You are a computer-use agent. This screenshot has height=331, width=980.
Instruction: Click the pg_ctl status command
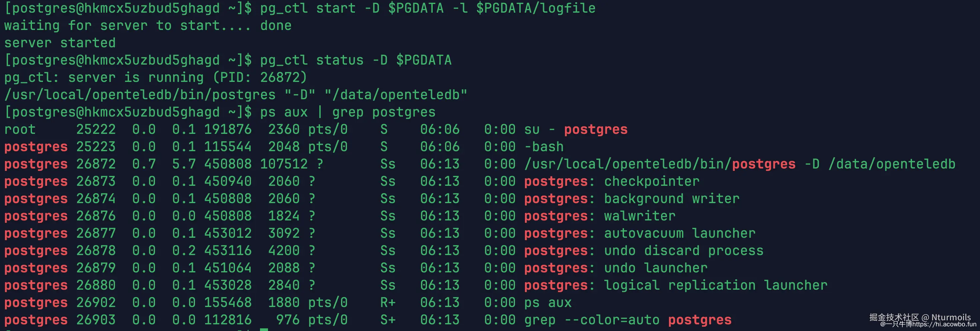(x=356, y=60)
